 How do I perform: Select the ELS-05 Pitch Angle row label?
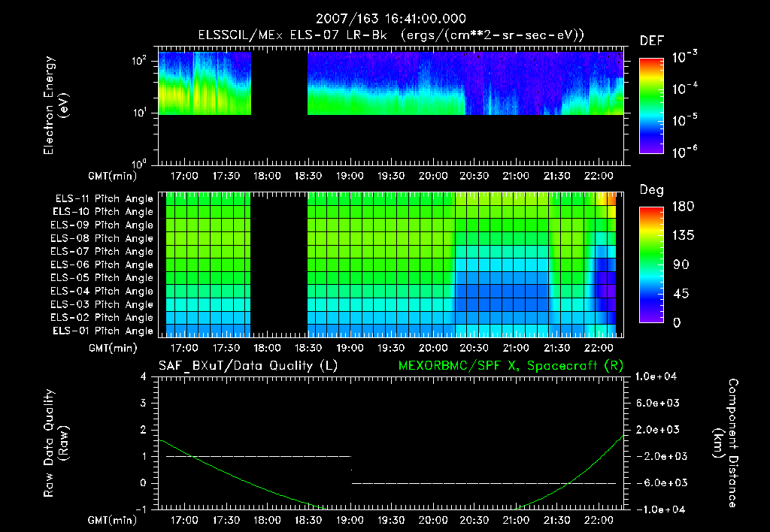(102, 278)
